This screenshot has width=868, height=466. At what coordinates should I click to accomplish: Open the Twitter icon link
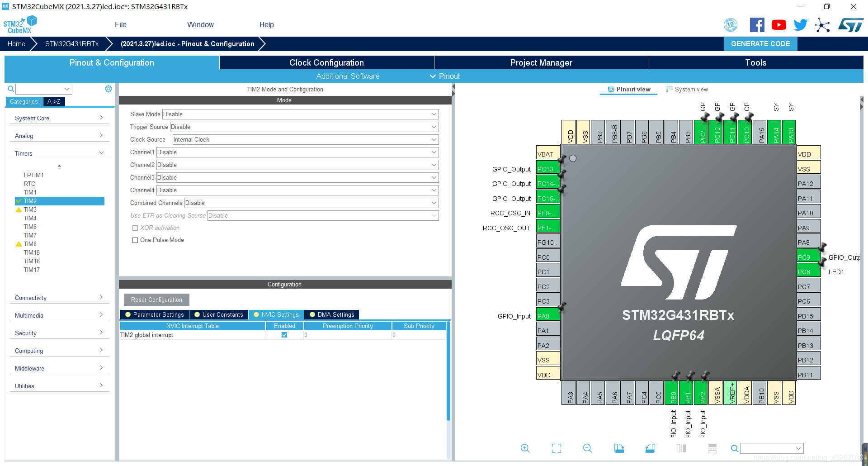tap(800, 25)
